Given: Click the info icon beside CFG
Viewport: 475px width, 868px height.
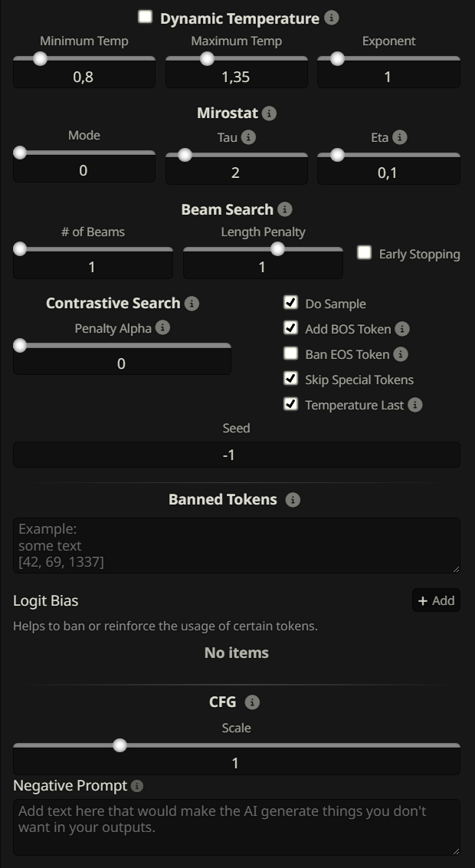Looking at the screenshot, I should click(252, 702).
